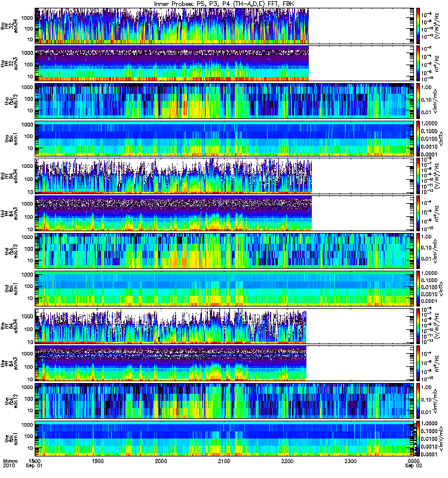
Task: Click the 'tha fbk scm1' y-axis label
Action: pyautogui.click(x=11, y=139)
